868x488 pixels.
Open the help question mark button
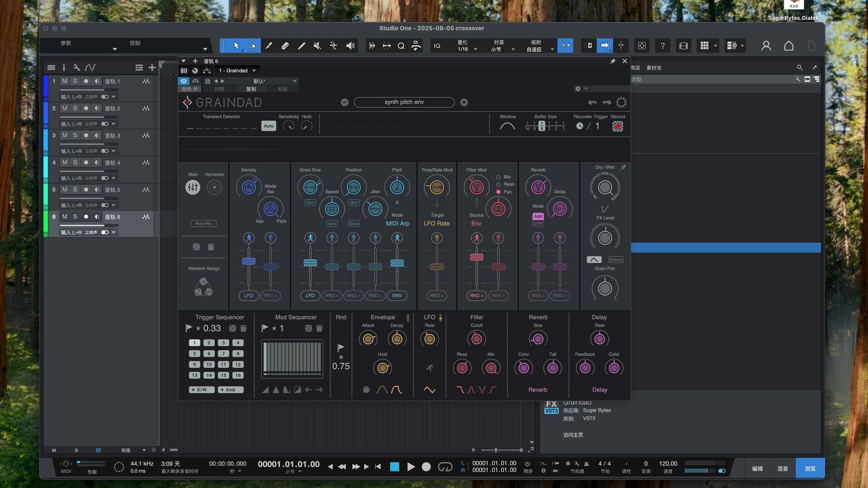pyautogui.click(x=662, y=46)
